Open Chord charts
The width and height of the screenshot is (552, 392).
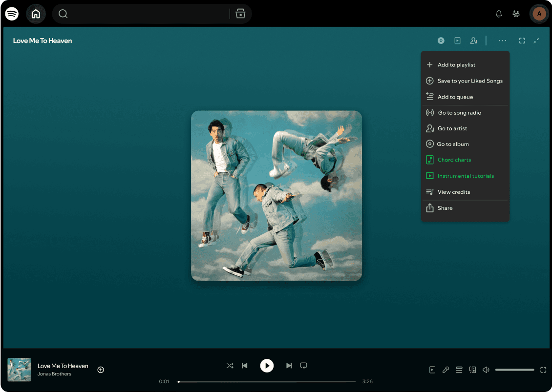point(465,160)
